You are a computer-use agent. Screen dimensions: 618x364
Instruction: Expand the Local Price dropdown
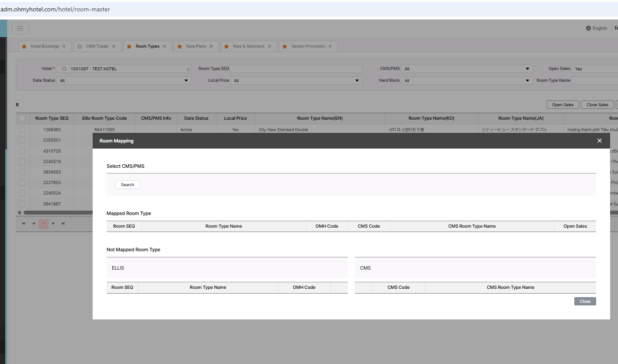point(296,80)
